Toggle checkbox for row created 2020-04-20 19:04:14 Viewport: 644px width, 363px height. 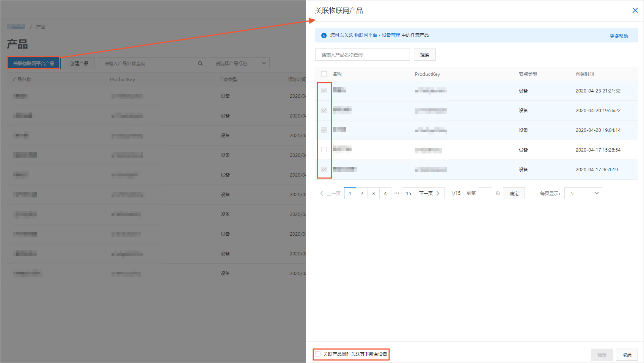click(324, 130)
